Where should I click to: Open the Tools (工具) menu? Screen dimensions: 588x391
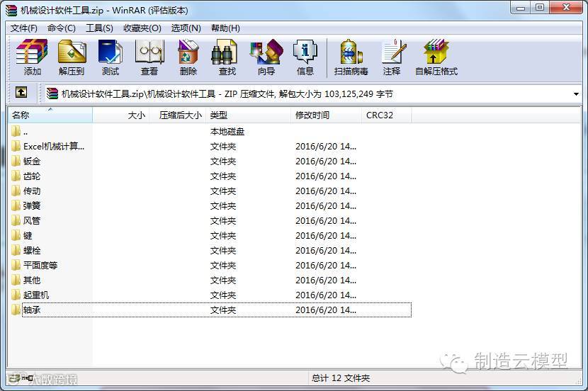99,28
